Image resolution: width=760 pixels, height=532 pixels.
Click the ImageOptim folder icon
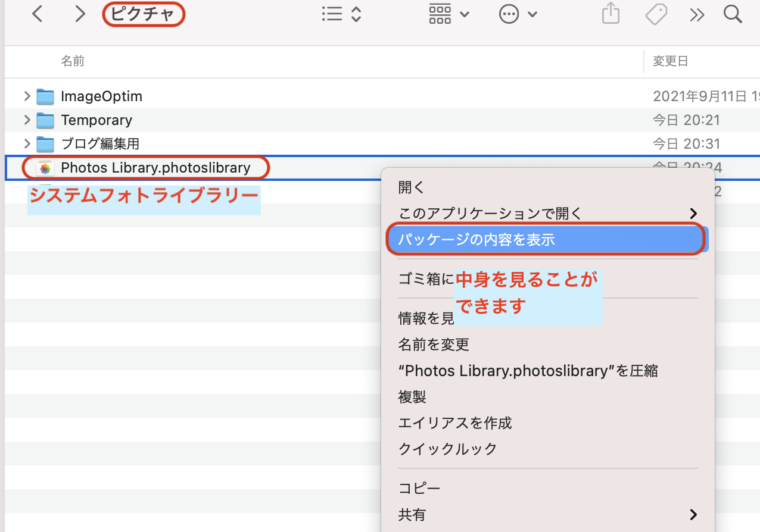pyautogui.click(x=45, y=96)
